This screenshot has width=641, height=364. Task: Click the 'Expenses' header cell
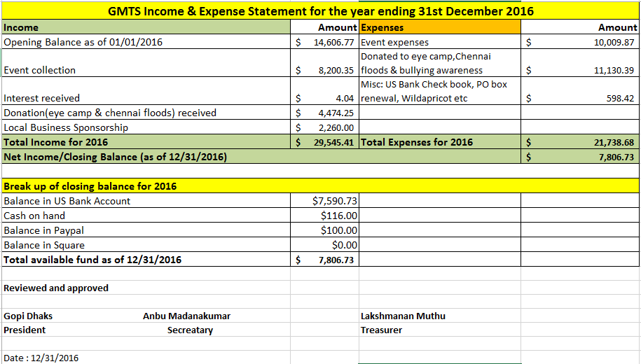(x=440, y=27)
